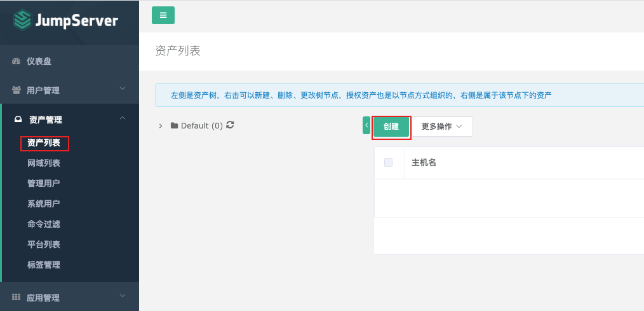The image size is (644, 311).
Task: Open 管理用户 page
Action: pyautogui.click(x=44, y=183)
